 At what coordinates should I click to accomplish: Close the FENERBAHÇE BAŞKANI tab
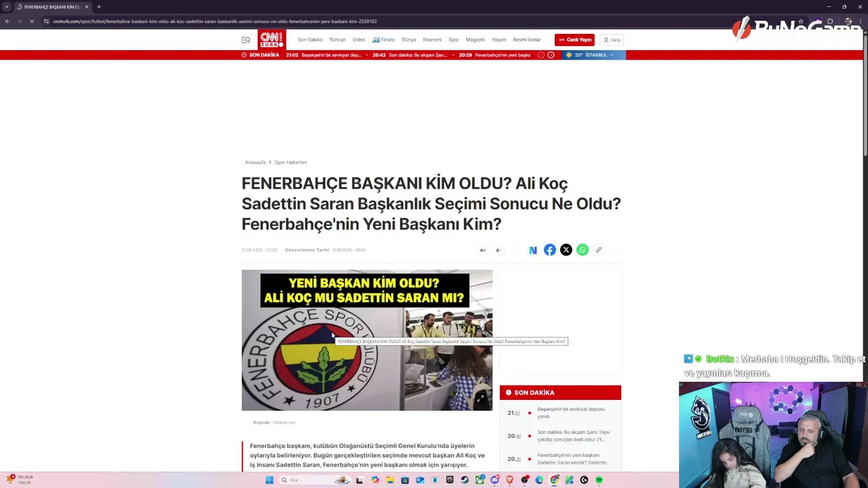87,7
